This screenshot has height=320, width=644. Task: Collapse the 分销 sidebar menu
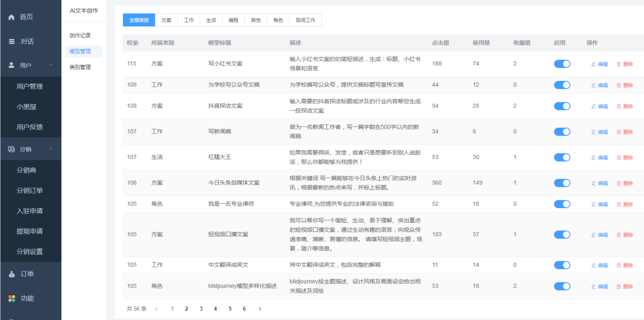click(x=51, y=149)
